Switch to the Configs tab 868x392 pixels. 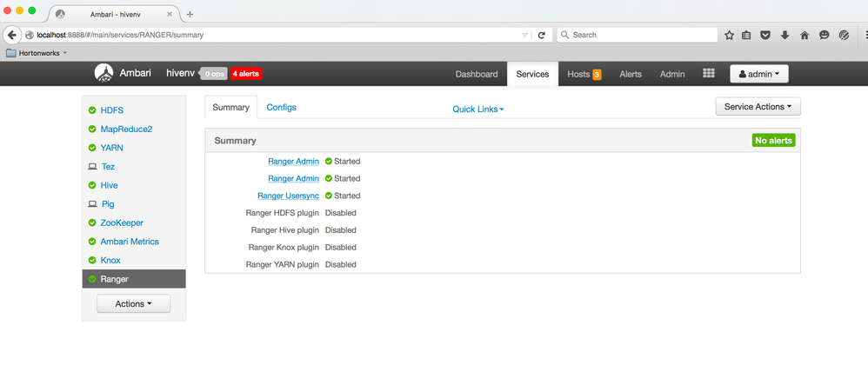tap(281, 107)
